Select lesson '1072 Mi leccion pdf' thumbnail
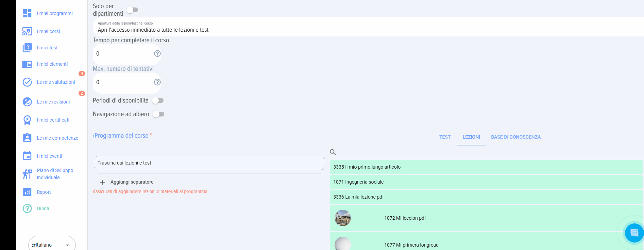Screen dimensions: 644x250 pyautogui.click(x=343, y=218)
